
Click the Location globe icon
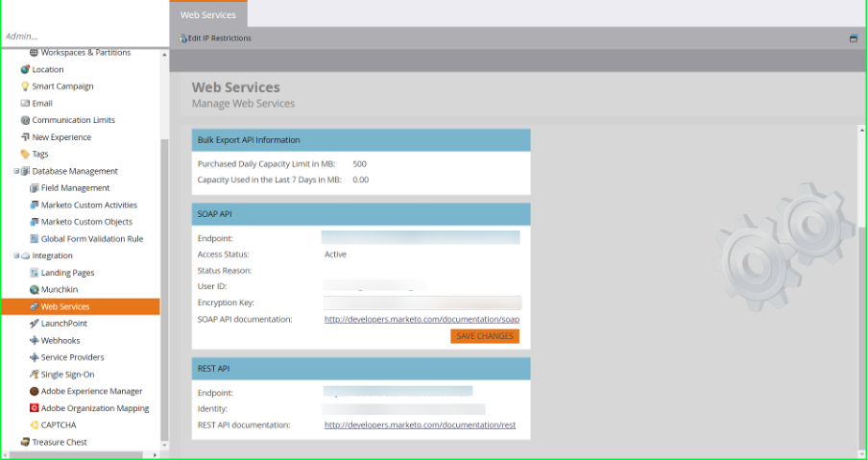coord(25,69)
